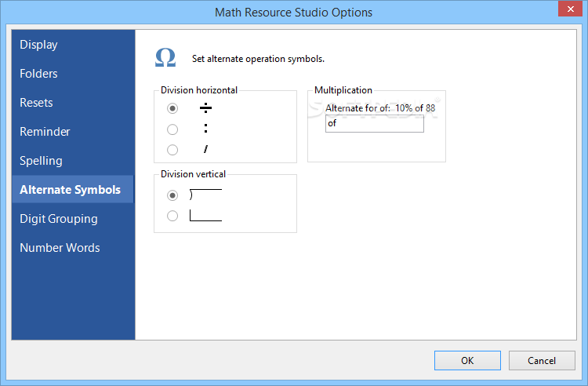Image resolution: width=588 pixels, height=386 pixels.
Task: Select the L-shaped vertical division radio
Action: (172, 216)
